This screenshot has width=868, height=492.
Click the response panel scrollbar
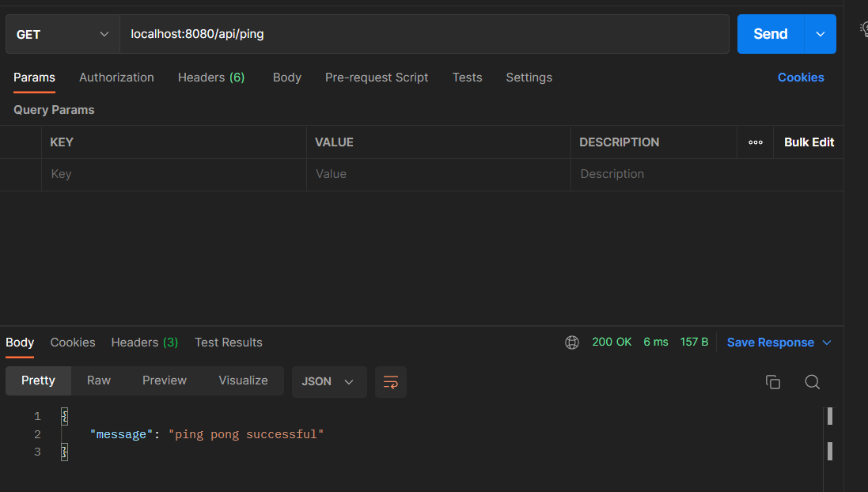click(x=830, y=417)
